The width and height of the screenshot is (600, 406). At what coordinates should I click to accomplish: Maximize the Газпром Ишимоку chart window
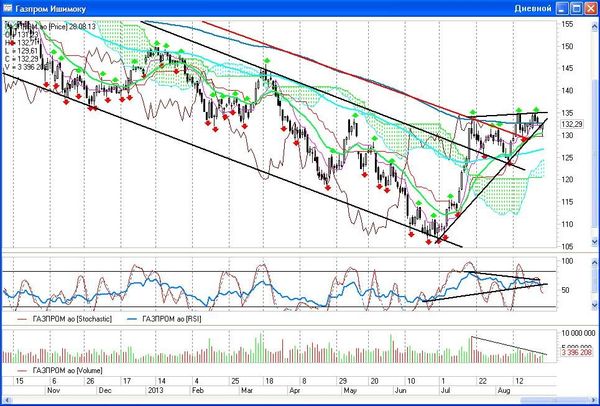(x=577, y=8)
